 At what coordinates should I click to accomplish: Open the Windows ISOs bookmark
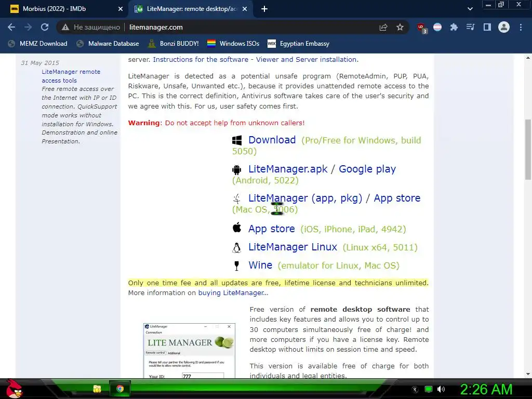coord(233,44)
